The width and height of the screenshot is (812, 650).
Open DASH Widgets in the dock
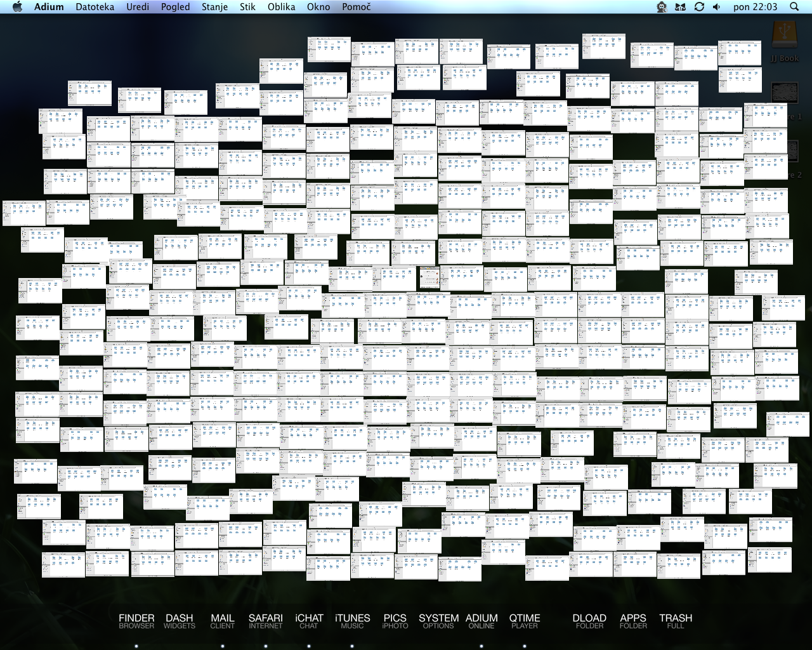tap(180, 621)
